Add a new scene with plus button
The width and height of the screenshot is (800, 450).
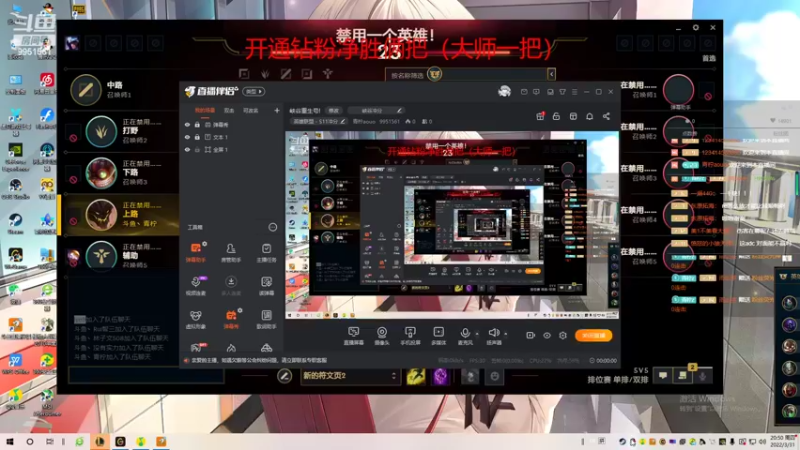[277, 110]
